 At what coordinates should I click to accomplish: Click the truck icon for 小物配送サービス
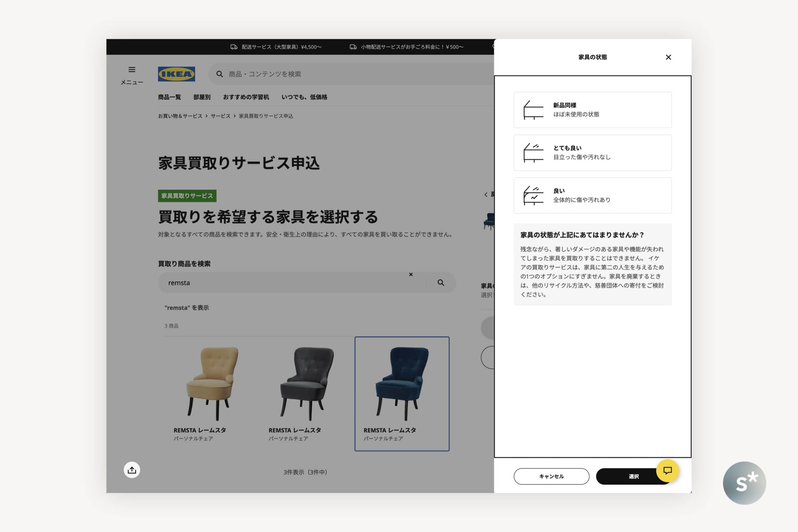(353, 47)
